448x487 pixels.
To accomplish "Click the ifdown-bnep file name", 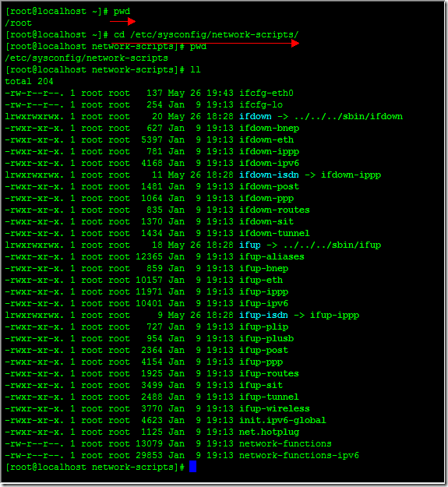I will [x=269, y=129].
